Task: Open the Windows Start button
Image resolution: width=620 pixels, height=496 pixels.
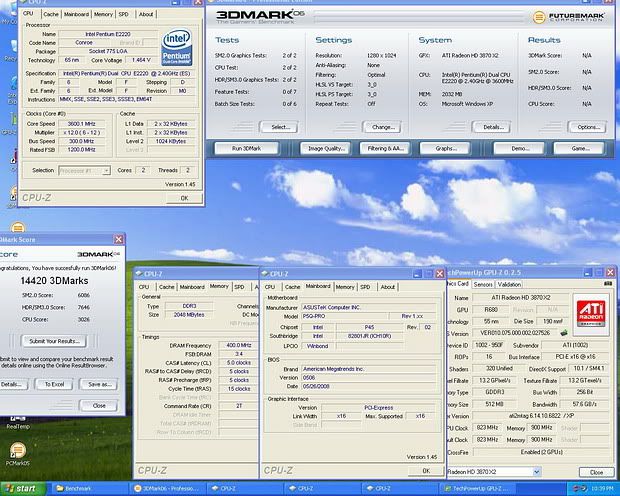Action: click(x=23, y=488)
